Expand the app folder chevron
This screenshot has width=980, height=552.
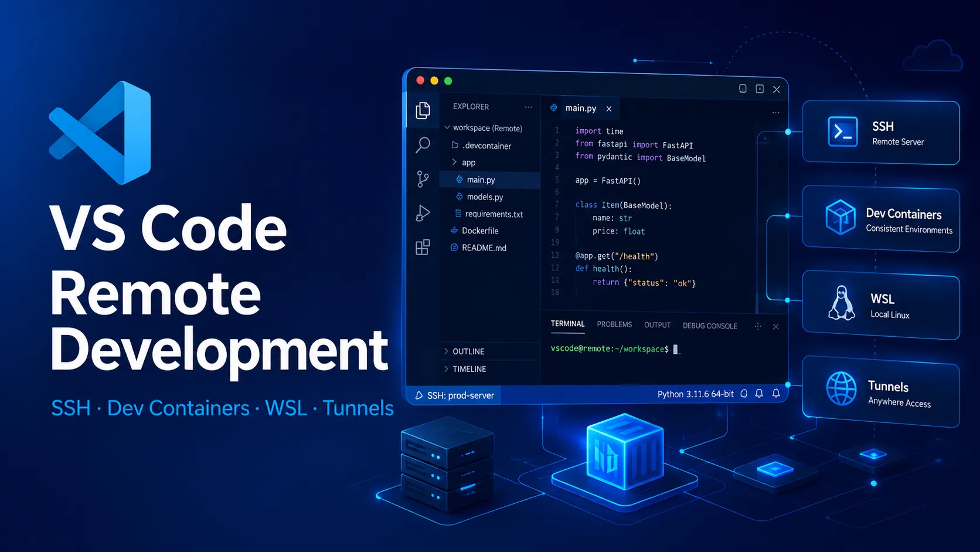click(x=454, y=162)
